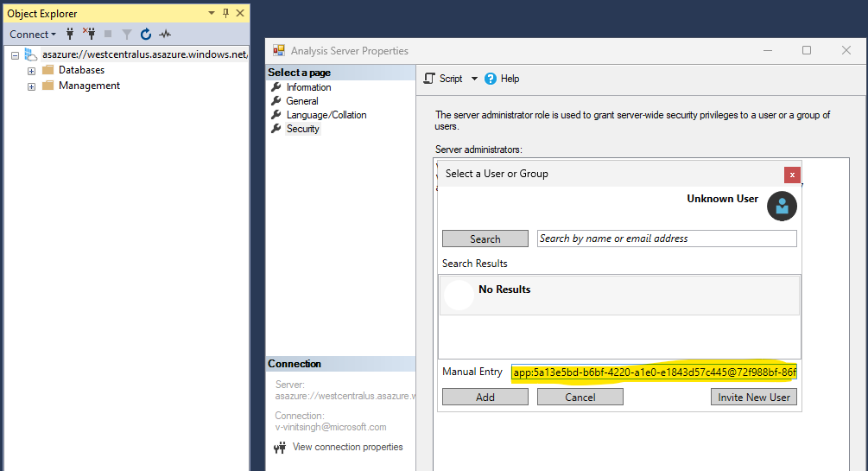Click the Filter funnel icon
Screen dimensions: 868x471
tap(127, 35)
